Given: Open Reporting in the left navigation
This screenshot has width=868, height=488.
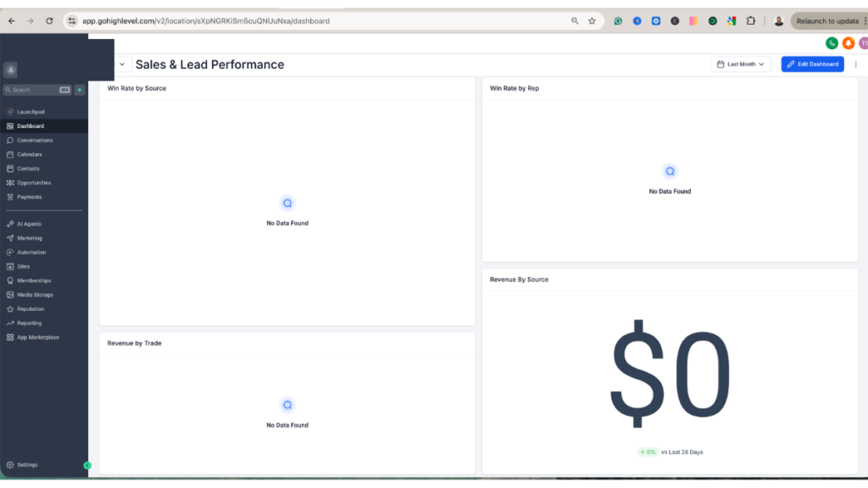Looking at the screenshot, I should coord(29,323).
